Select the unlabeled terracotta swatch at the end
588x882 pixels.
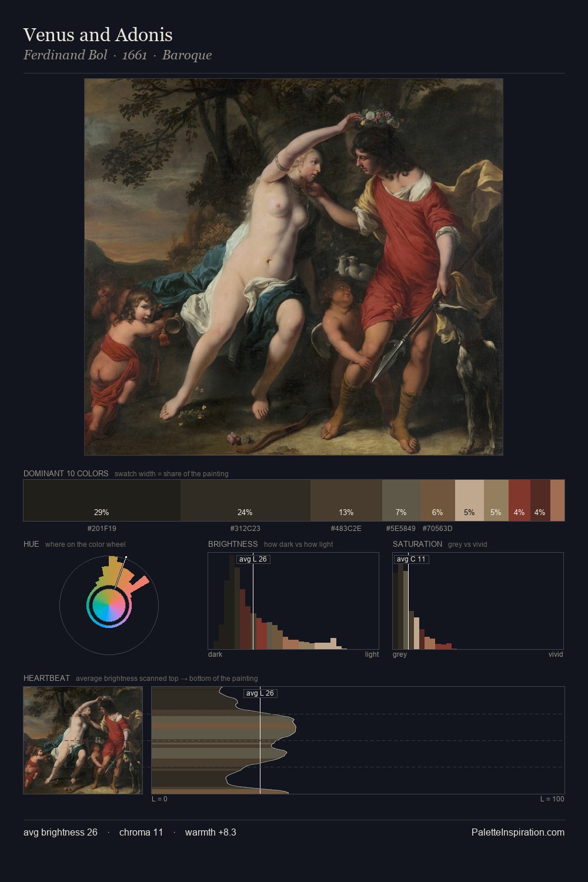pos(557,500)
